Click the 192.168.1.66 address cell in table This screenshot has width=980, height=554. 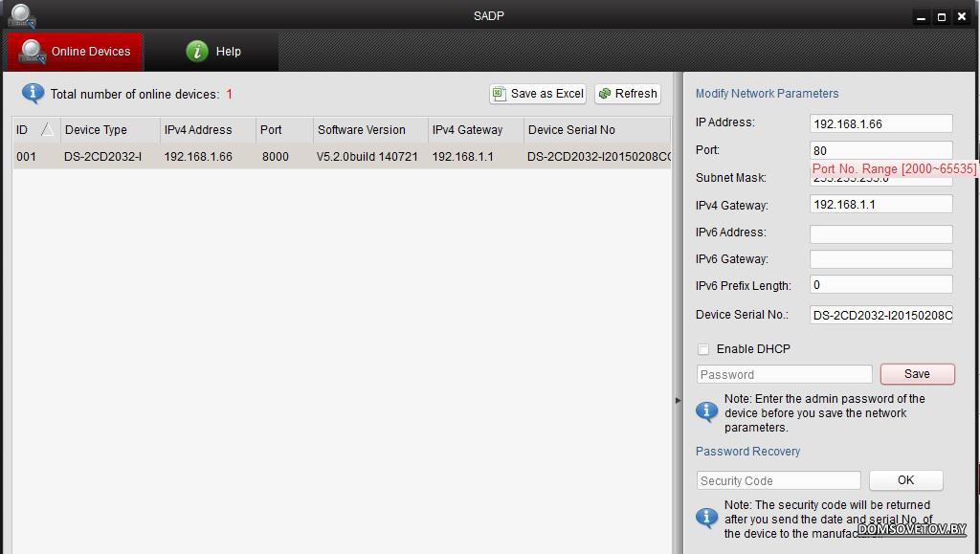pos(198,156)
